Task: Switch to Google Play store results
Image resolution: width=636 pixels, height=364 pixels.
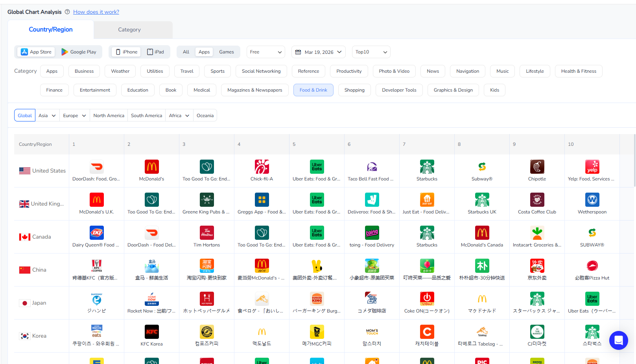Action: 79,51
